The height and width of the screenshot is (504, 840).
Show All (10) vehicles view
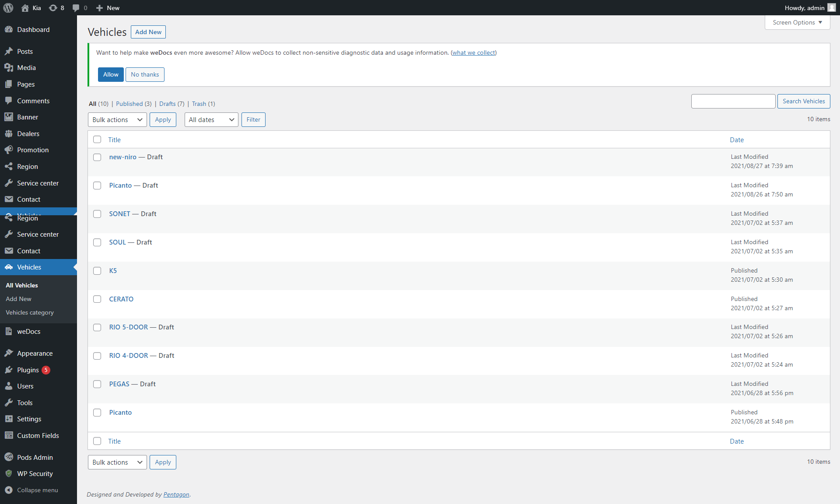click(98, 104)
